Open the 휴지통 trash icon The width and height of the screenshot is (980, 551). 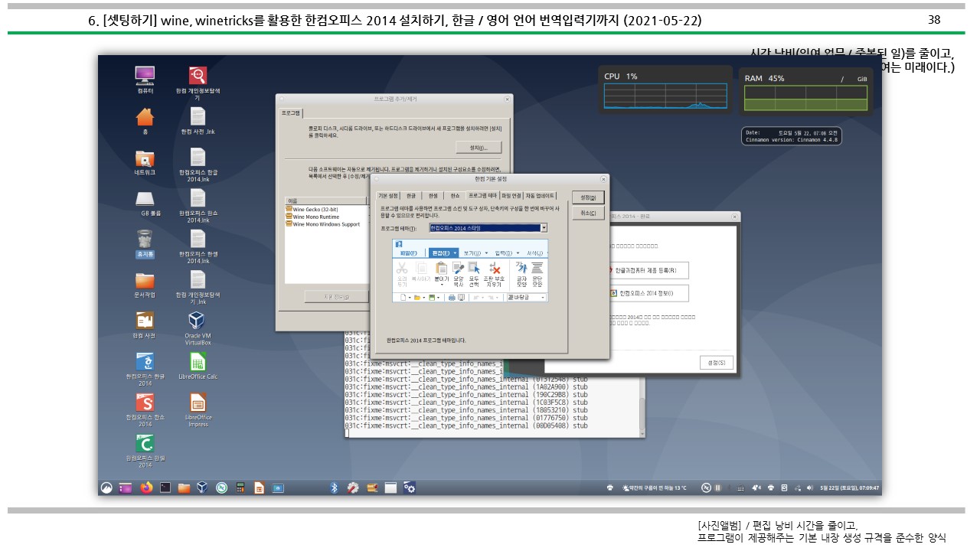(x=145, y=240)
